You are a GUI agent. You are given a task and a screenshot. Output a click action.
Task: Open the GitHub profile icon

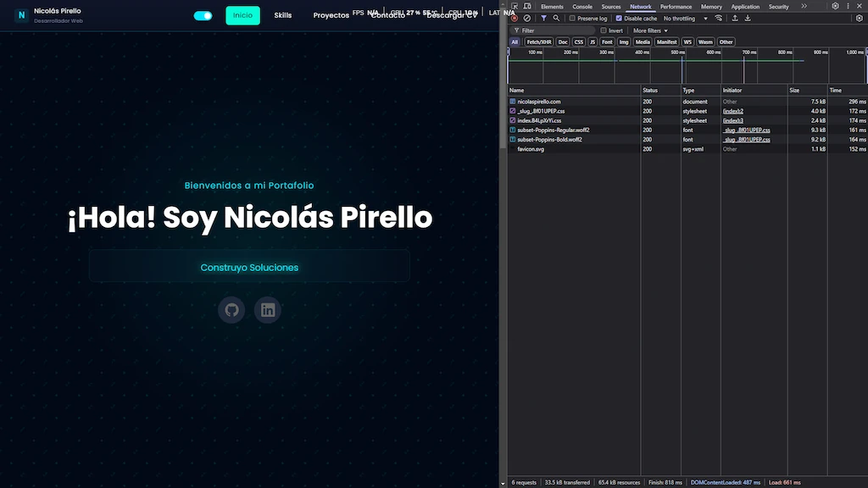231,310
